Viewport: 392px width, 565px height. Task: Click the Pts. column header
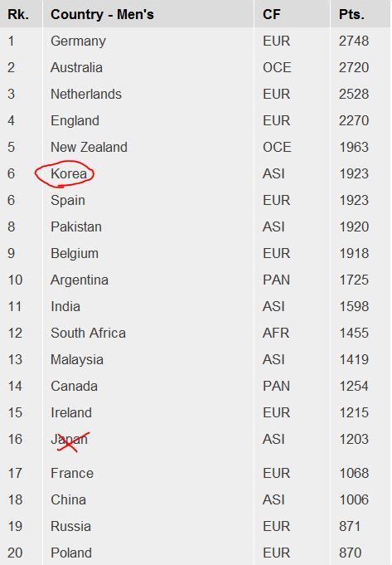351,14
